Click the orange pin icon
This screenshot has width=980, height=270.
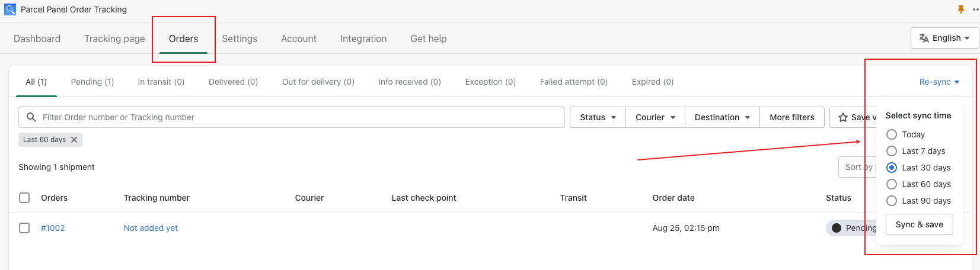(x=961, y=9)
